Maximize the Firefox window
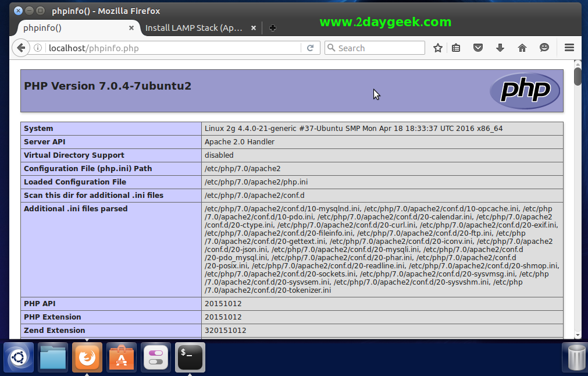The height and width of the screenshot is (376, 588). [x=41, y=11]
